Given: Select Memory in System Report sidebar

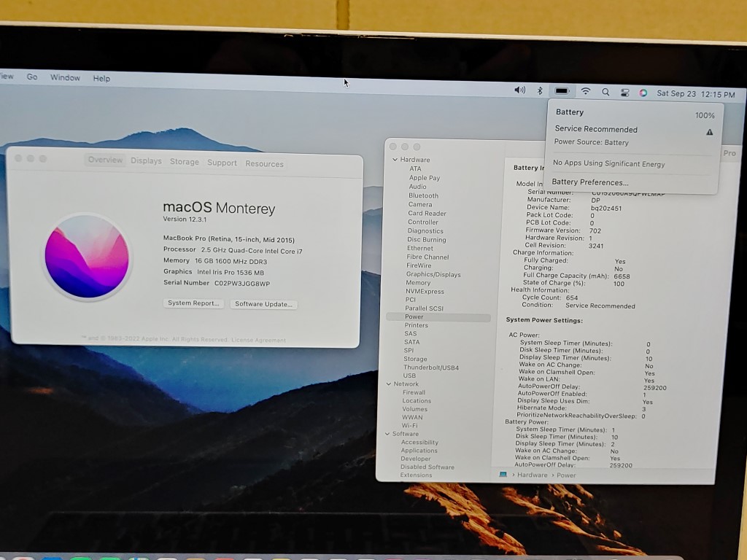Looking at the screenshot, I should pyautogui.click(x=418, y=282).
